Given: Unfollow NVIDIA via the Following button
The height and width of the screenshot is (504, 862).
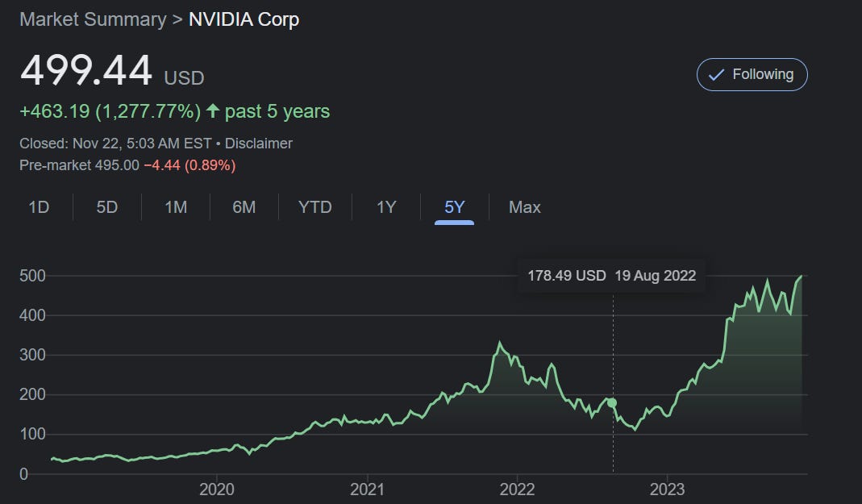Looking at the screenshot, I should (x=752, y=74).
